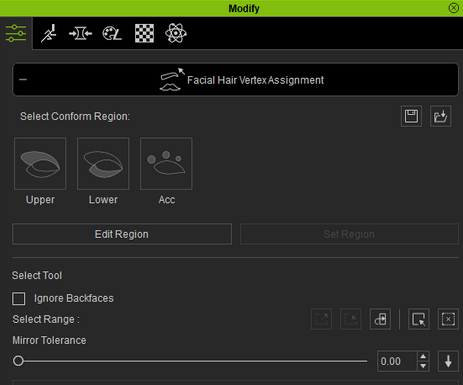Viewport: 463px width, 385px height.
Task: Select the Acc conform region
Action: (166, 164)
